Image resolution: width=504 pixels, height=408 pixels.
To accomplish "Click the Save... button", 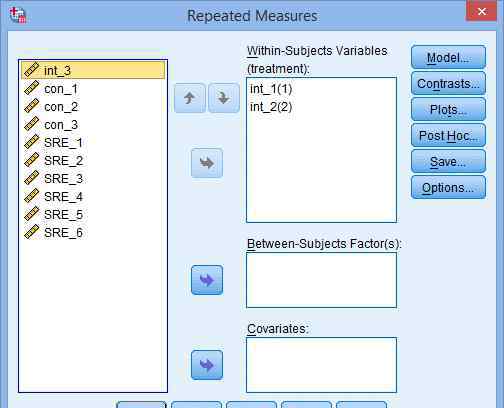I will pos(448,161).
